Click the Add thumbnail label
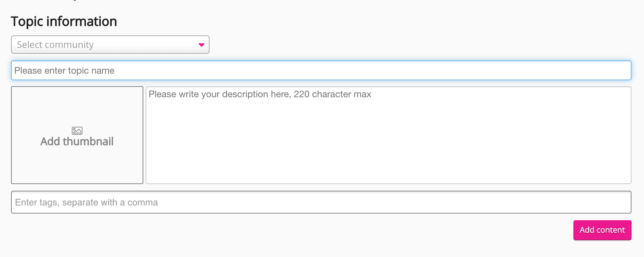Screen dimensions: 644x257 pyautogui.click(x=77, y=141)
